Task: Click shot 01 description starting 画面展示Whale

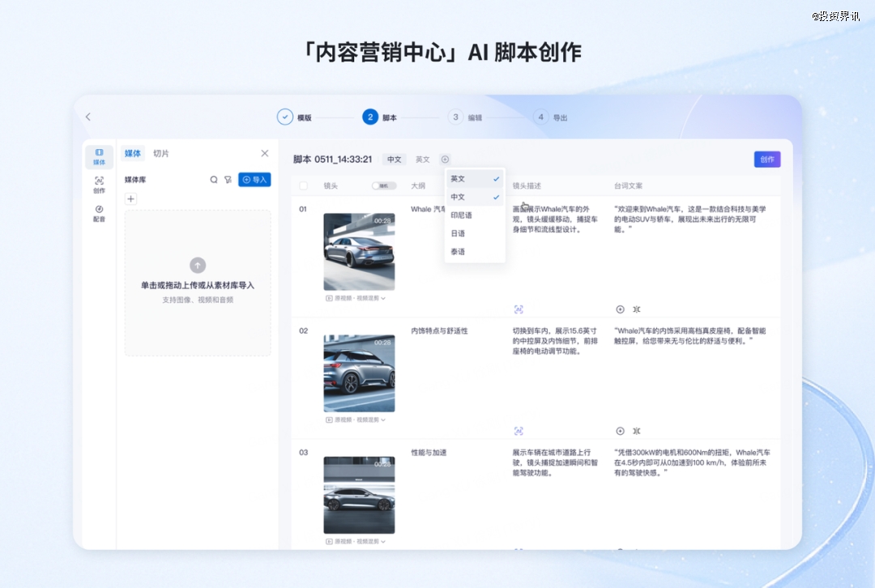Action: (555, 219)
